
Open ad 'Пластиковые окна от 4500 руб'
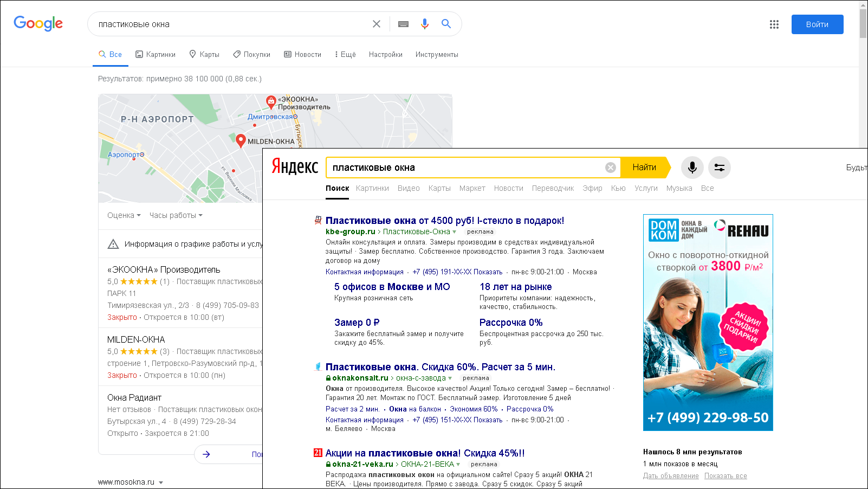[x=445, y=221]
